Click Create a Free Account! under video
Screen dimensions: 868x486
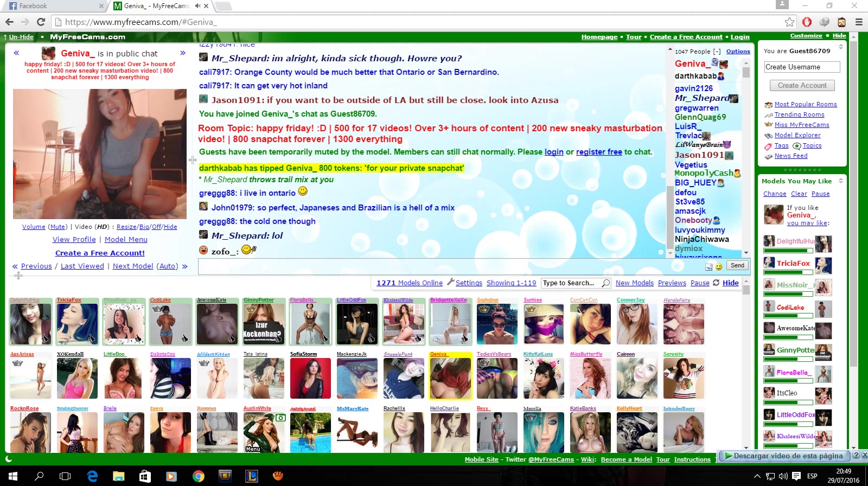100,253
